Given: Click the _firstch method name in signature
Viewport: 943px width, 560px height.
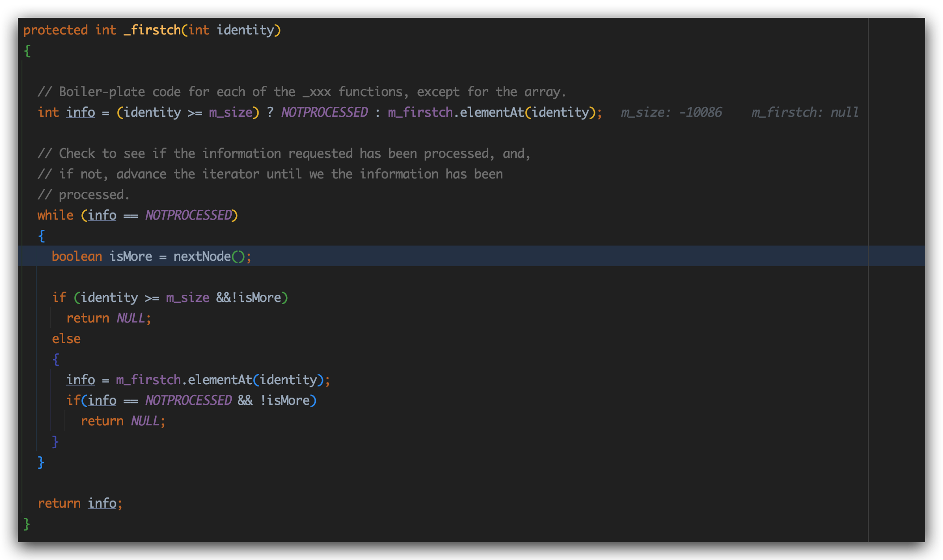Looking at the screenshot, I should pos(152,30).
